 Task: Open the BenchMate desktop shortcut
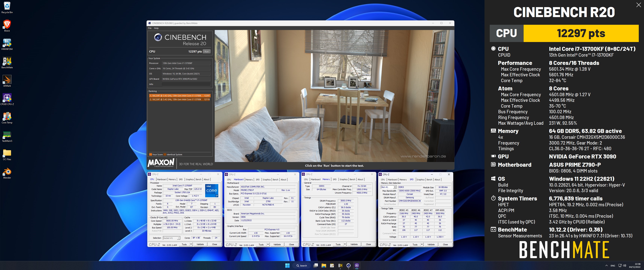(x=7, y=63)
